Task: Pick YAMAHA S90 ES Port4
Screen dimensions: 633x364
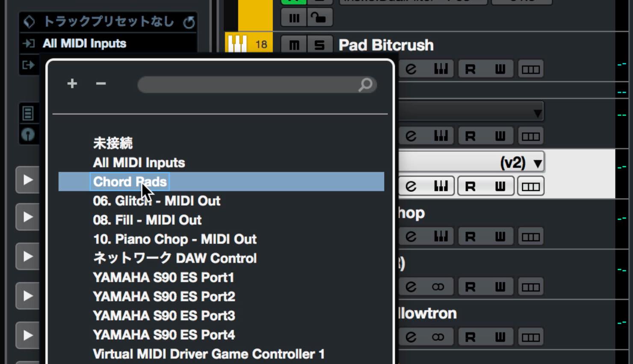Action: coord(164,335)
